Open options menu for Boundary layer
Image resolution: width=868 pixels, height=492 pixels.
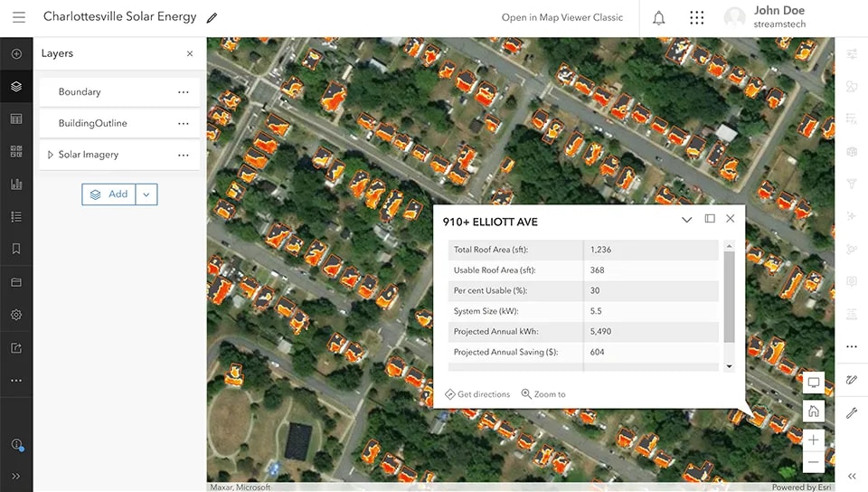click(x=184, y=92)
